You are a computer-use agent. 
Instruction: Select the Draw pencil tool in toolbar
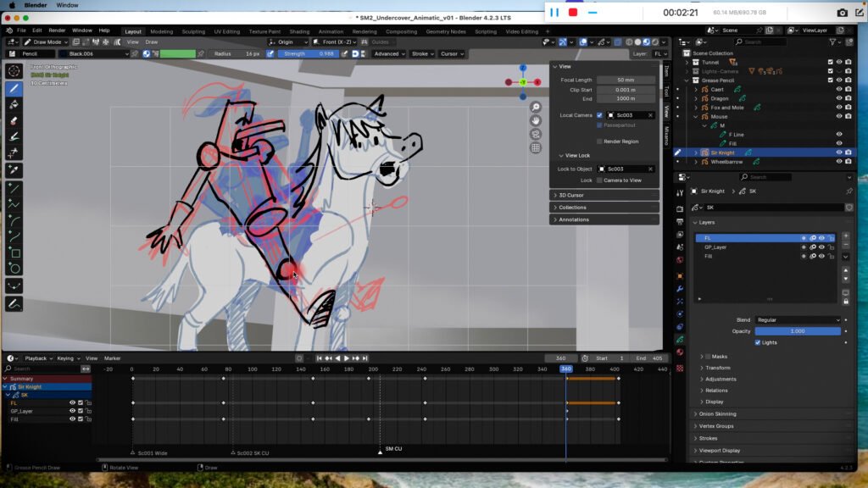point(14,88)
